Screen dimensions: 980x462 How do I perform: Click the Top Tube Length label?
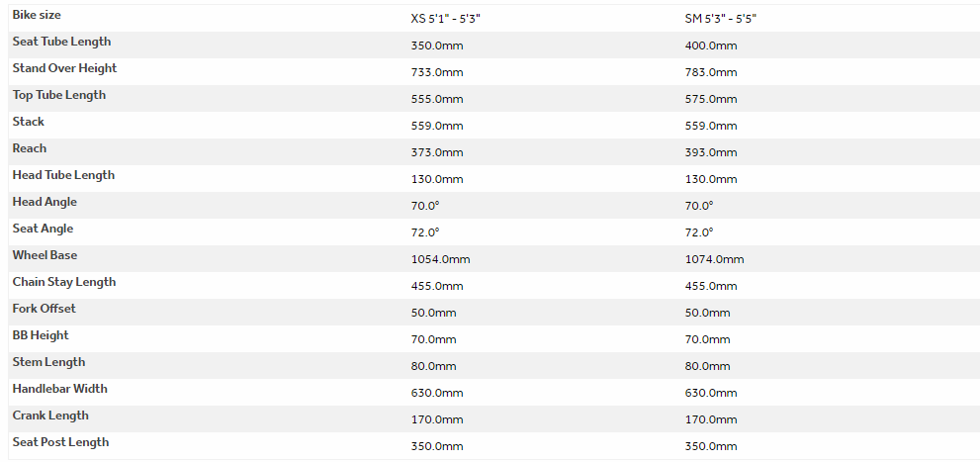click(x=58, y=95)
